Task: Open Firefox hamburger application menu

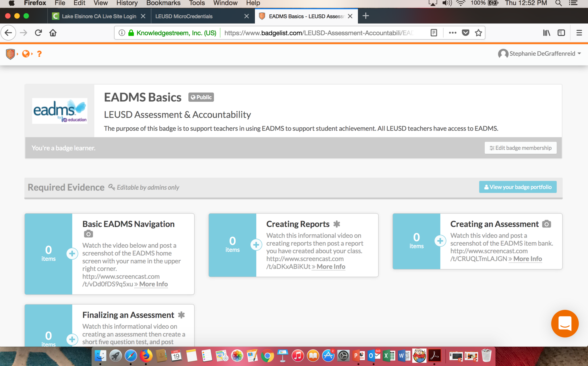Action: pyautogui.click(x=579, y=33)
